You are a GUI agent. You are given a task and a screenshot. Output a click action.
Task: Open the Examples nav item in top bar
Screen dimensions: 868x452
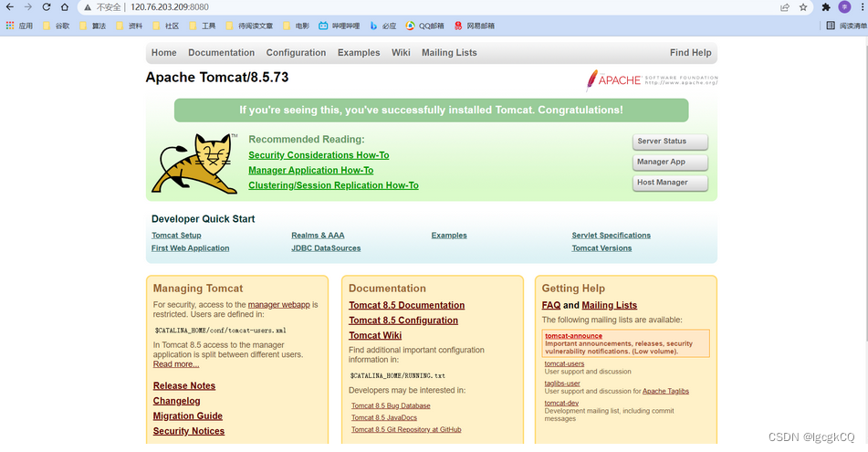[x=359, y=53]
